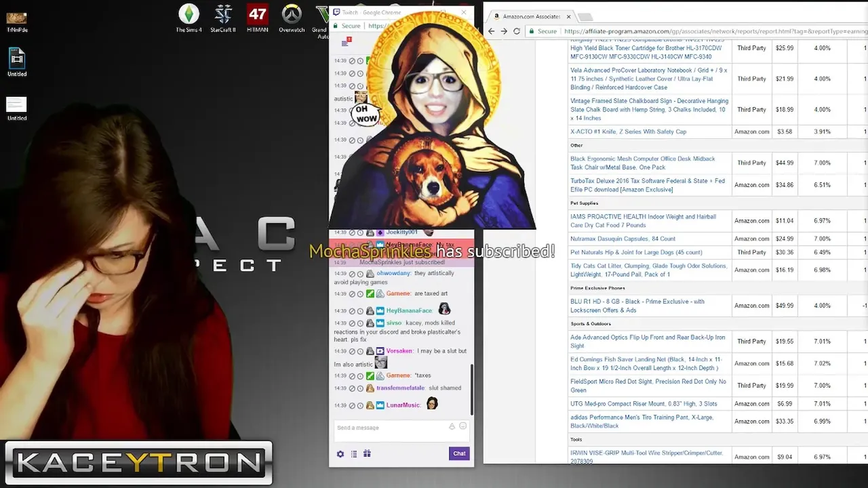Launch Overwatch from the desktop
The height and width of the screenshot is (488, 868).
click(x=292, y=18)
